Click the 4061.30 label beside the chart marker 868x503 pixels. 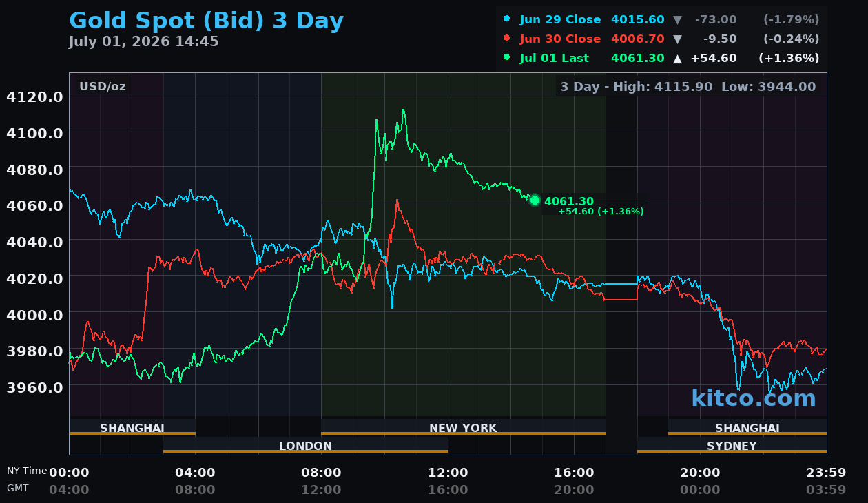(569, 201)
